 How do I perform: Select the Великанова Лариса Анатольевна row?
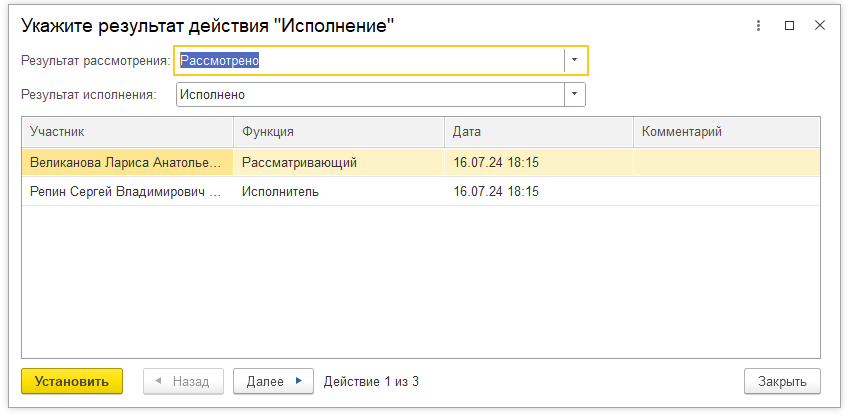click(x=127, y=162)
